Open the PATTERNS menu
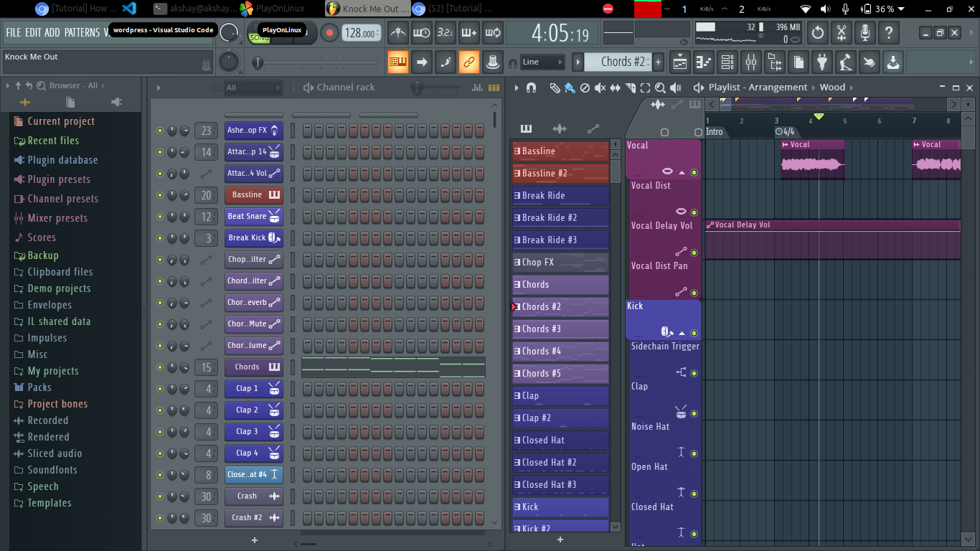This screenshot has height=551, width=980. [83, 33]
